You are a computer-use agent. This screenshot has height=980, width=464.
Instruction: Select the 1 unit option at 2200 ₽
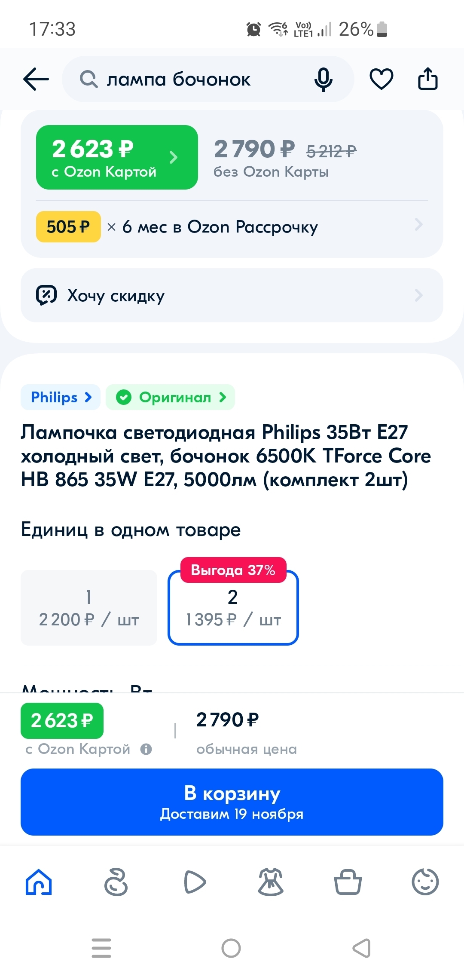click(89, 608)
